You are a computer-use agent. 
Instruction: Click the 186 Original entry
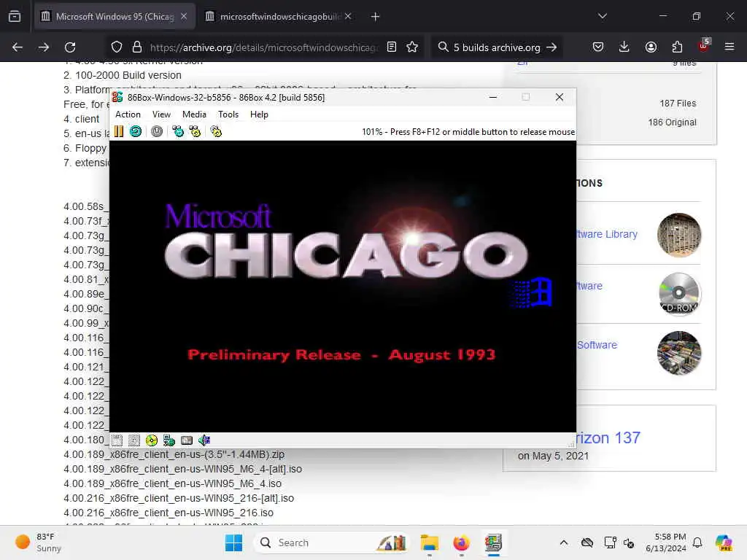[x=672, y=122]
